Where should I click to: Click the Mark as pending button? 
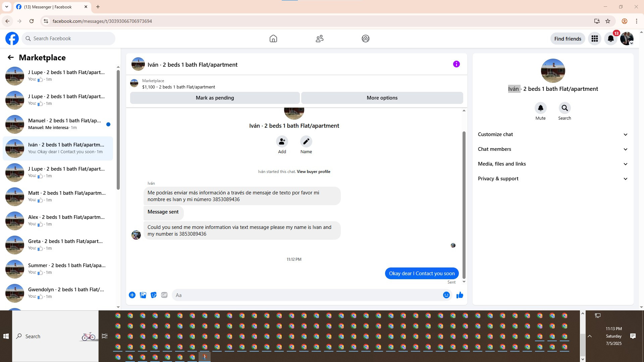click(215, 98)
